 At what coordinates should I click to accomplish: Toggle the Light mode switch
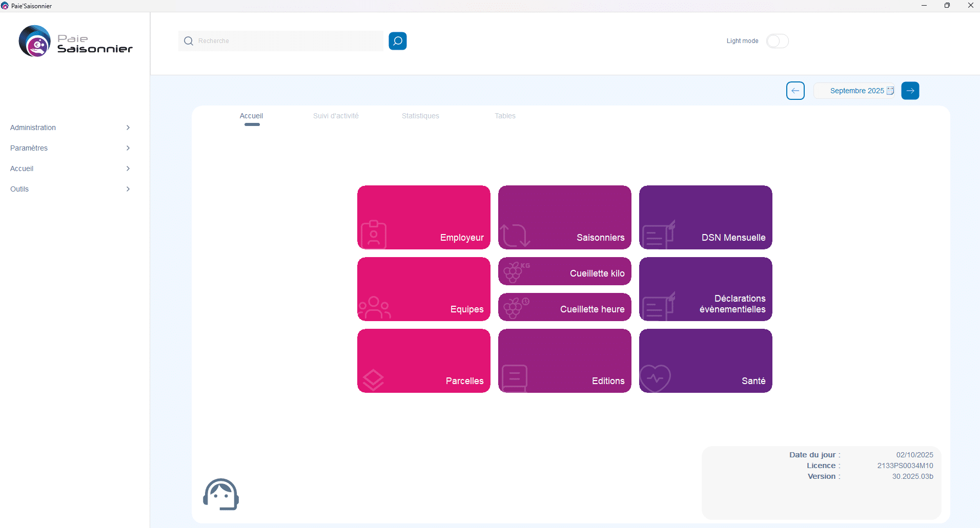coord(777,41)
